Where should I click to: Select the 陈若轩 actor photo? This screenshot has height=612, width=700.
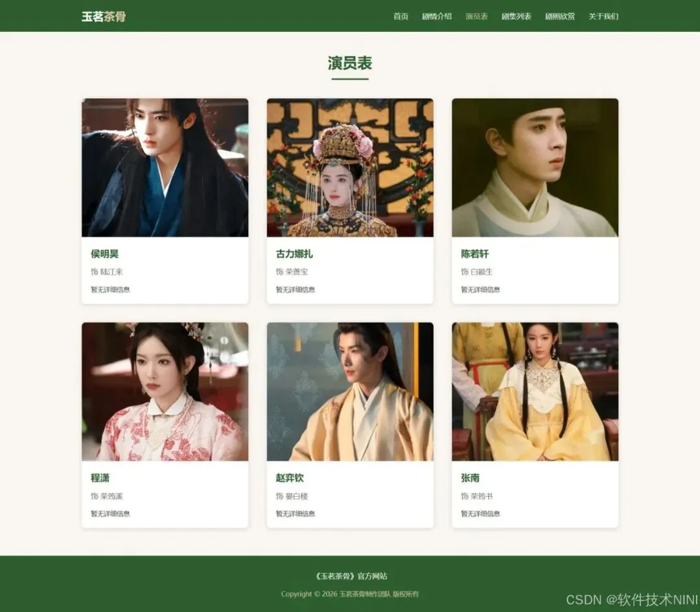(x=535, y=168)
